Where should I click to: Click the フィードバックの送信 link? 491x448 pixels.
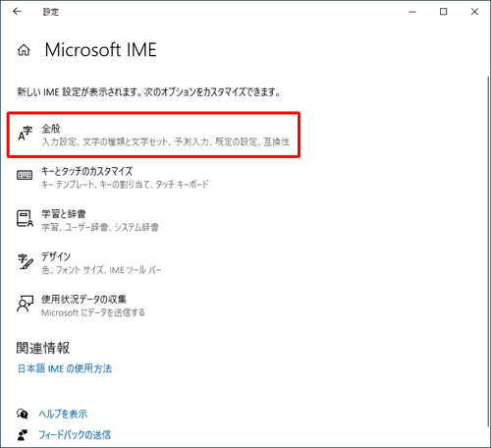[x=75, y=435]
